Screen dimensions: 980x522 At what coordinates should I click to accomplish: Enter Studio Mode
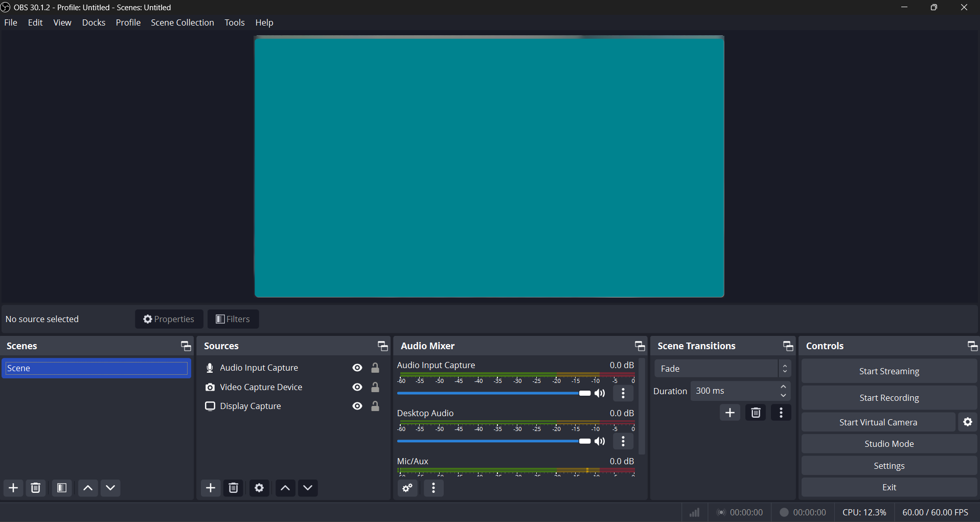point(888,444)
